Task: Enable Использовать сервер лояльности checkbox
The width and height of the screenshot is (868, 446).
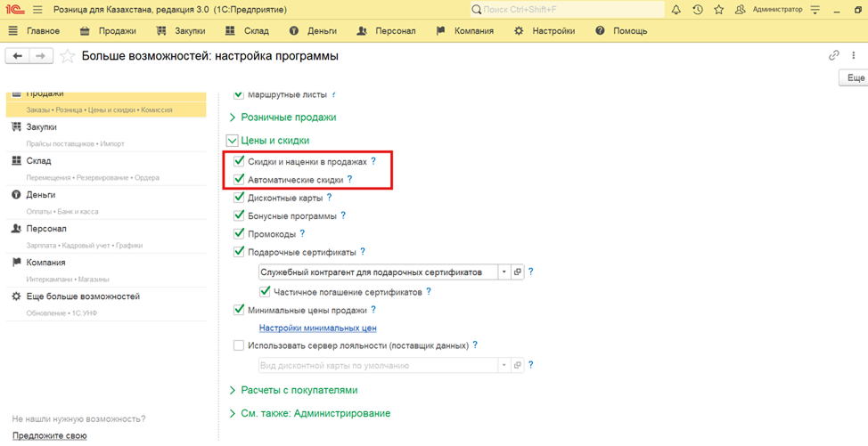Action: point(239,345)
